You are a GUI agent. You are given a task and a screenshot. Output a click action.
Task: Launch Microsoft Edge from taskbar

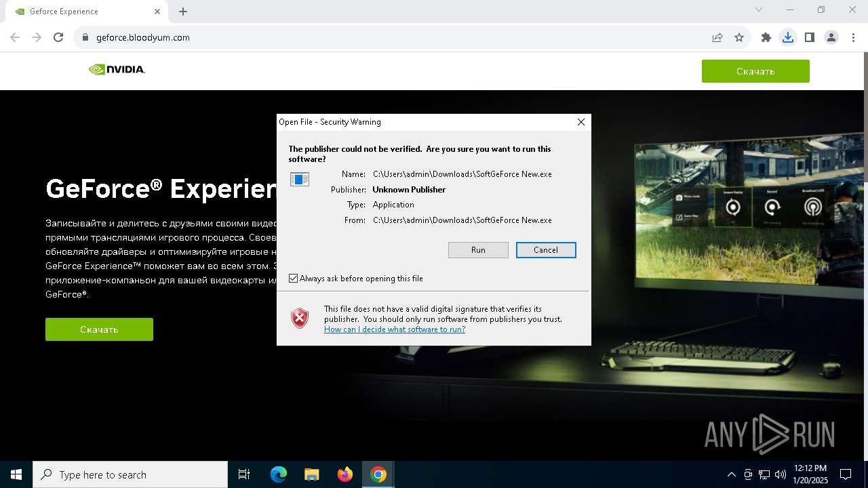tap(279, 474)
